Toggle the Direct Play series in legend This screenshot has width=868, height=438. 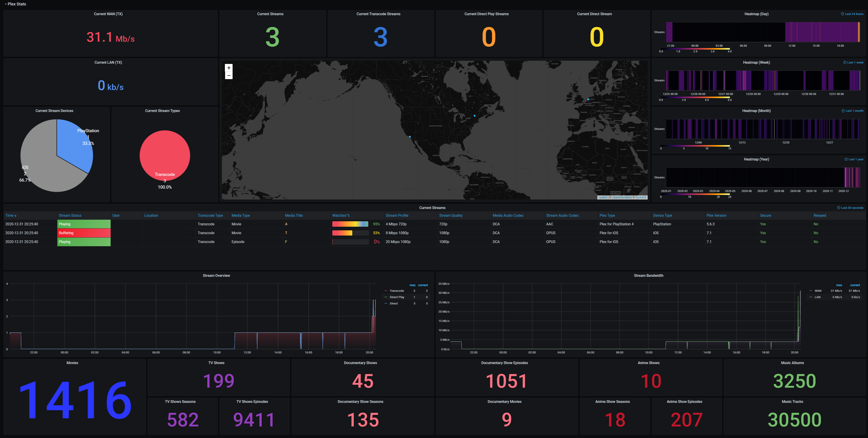397,297
